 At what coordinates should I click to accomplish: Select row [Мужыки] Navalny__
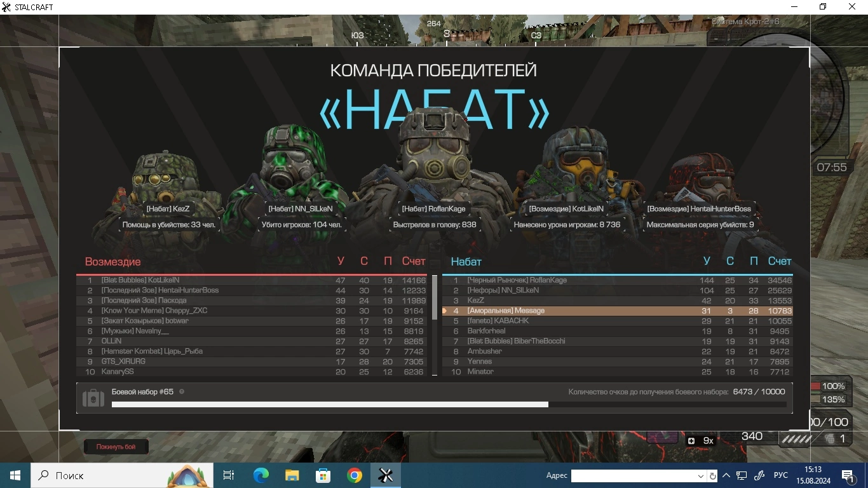pos(252,331)
